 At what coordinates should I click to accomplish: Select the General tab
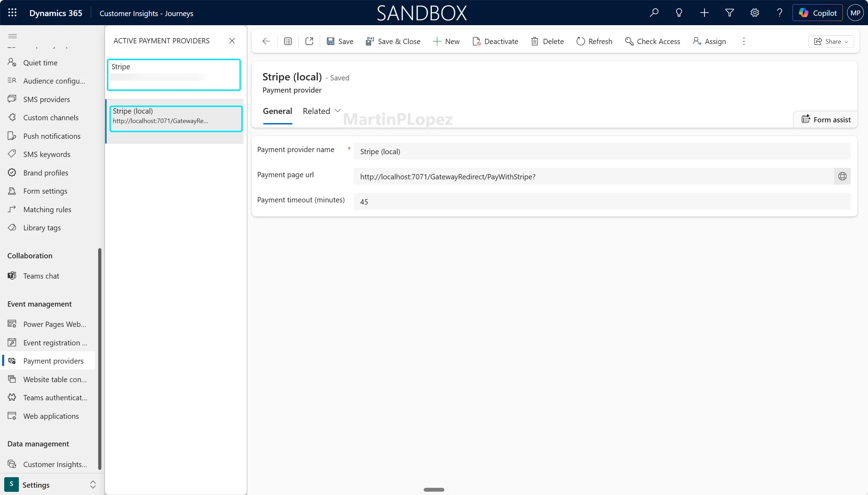pos(277,111)
